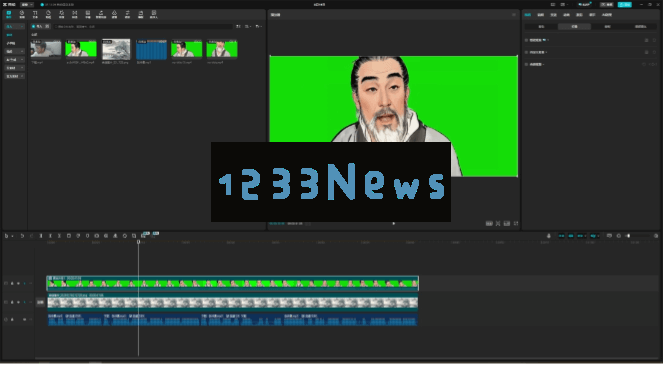
Task: Open the filter dropdown in media panel
Action: (x=258, y=26)
